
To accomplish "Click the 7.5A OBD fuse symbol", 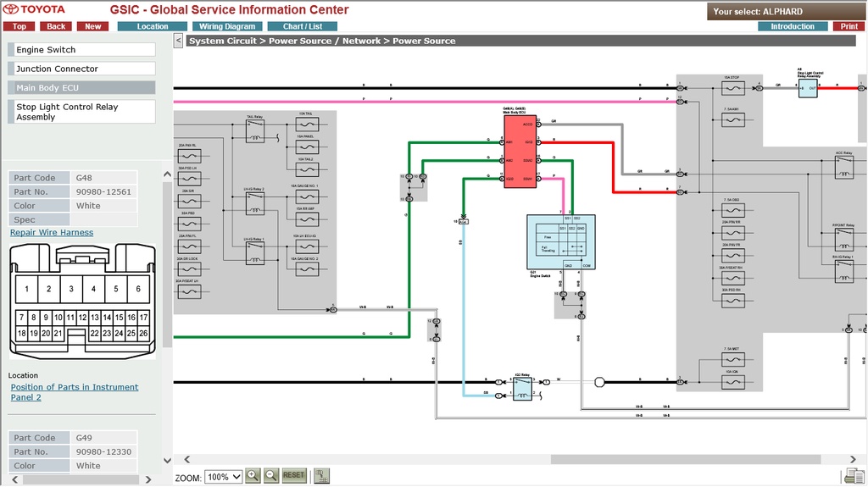I will pyautogui.click(x=732, y=210).
